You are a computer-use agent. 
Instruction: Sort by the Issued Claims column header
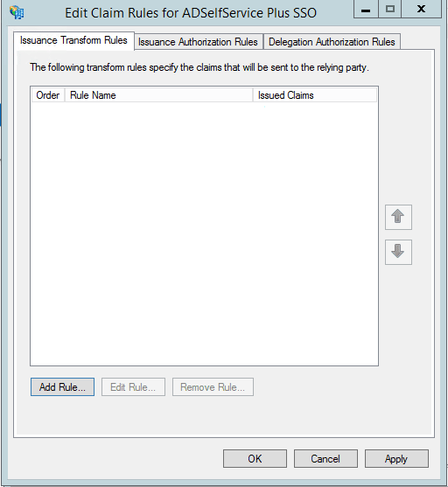[x=315, y=95]
